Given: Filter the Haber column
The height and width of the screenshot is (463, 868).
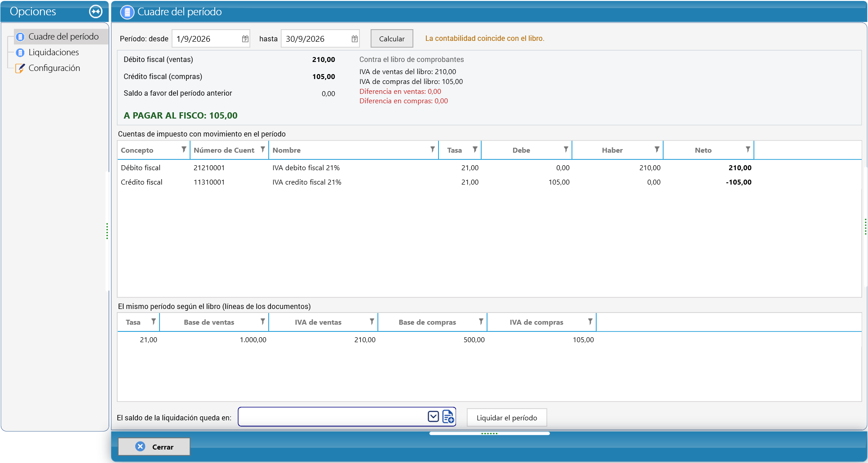Looking at the screenshot, I should click(657, 150).
